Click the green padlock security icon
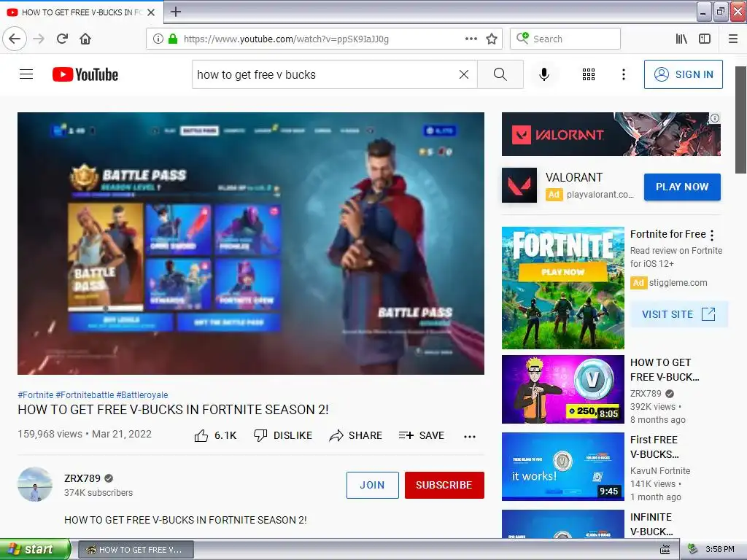The height and width of the screenshot is (560, 747). pyautogui.click(x=173, y=39)
